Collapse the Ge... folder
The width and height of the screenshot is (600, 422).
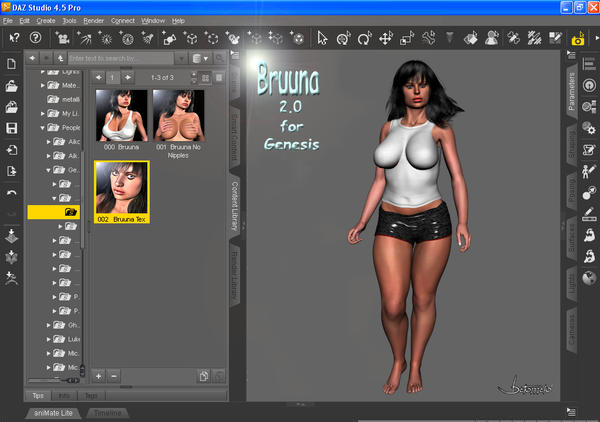(49, 170)
